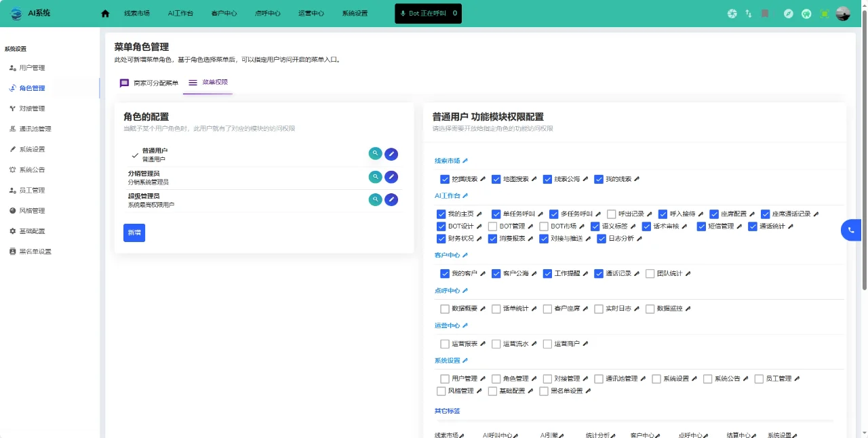The width and height of the screenshot is (868, 438).
Task: Select 黑名单设置 in the sidebar
Action: click(x=35, y=252)
